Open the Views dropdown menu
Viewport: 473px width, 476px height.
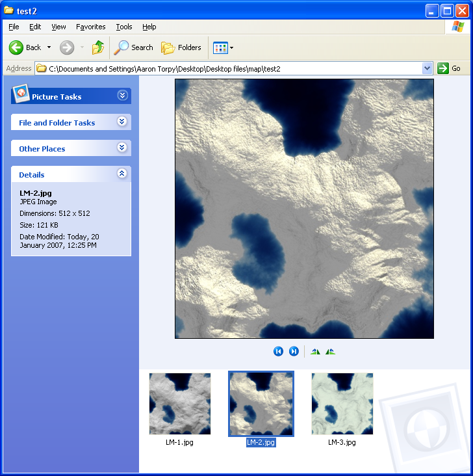tap(231, 47)
